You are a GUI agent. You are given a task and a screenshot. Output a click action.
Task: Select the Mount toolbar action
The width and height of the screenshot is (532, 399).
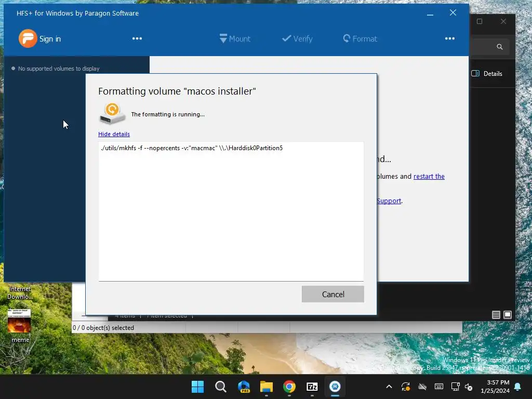235,38
